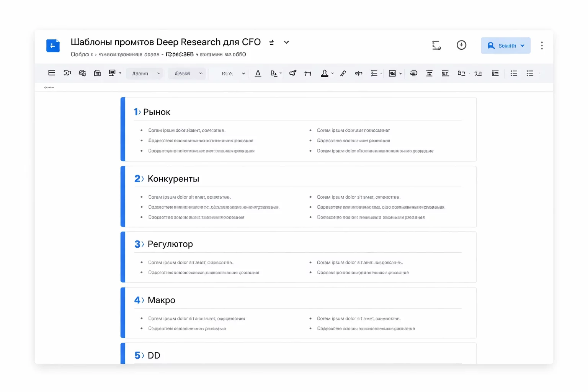Click the blue document file icon
This screenshot has width=588, height=392.
coord(53,46)
